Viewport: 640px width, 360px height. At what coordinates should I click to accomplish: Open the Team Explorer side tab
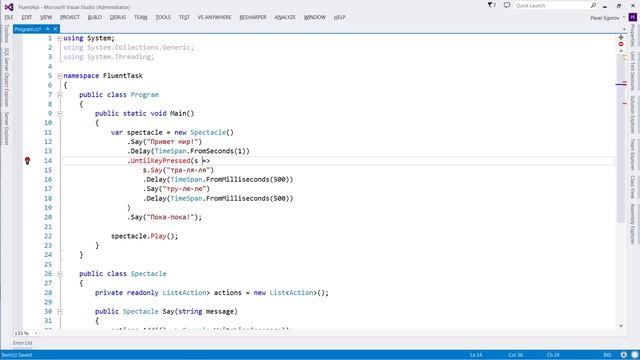[x=633, y=154]
